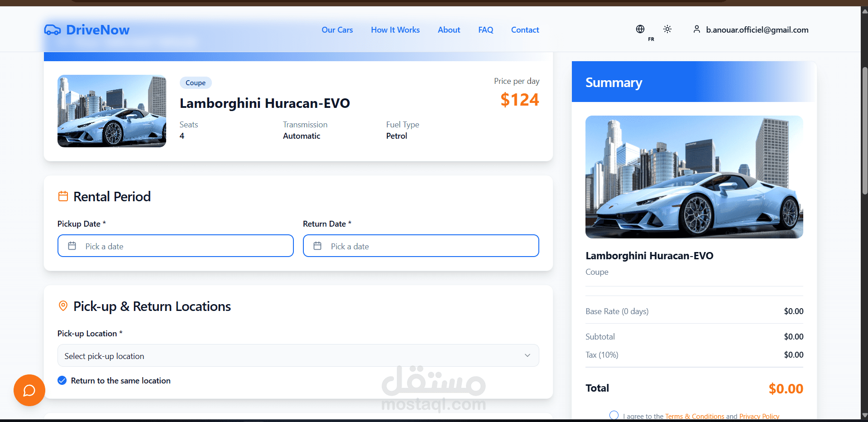
Task: Open the language globe selector
Action: coord(640,29)
